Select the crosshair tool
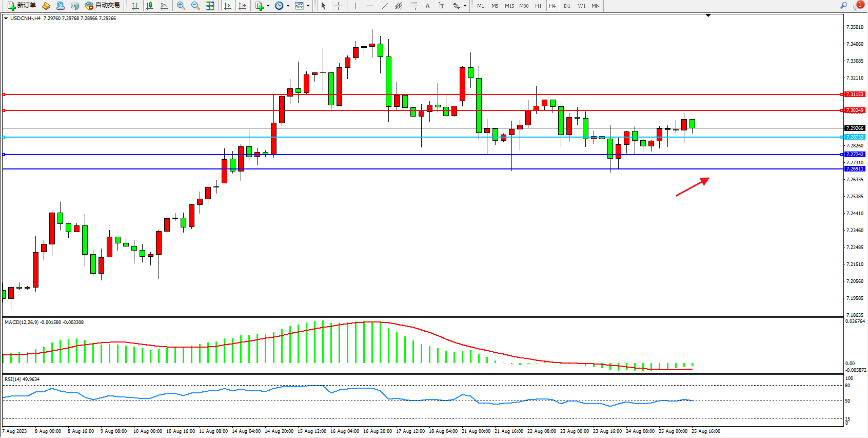The width and height of the screenshot is (868, 438). pos(338,6)
